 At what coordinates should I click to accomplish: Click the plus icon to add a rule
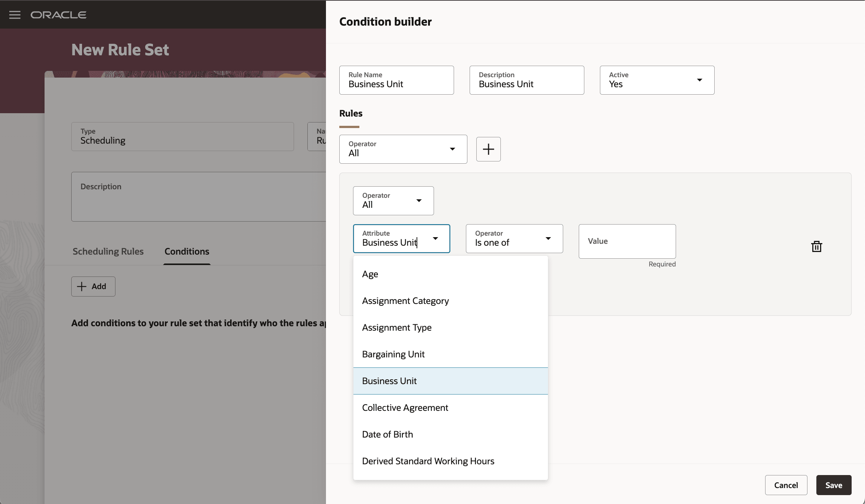[488, 149]
